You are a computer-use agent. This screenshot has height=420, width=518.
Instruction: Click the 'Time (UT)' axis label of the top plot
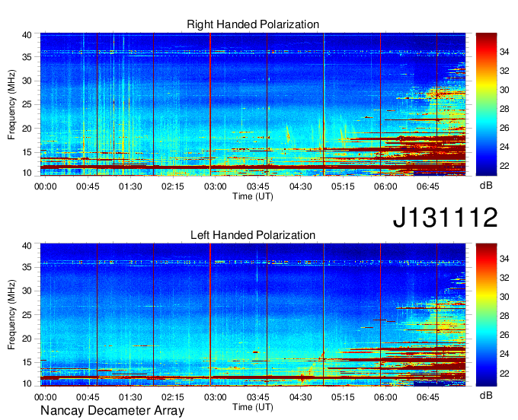[253, 196]
